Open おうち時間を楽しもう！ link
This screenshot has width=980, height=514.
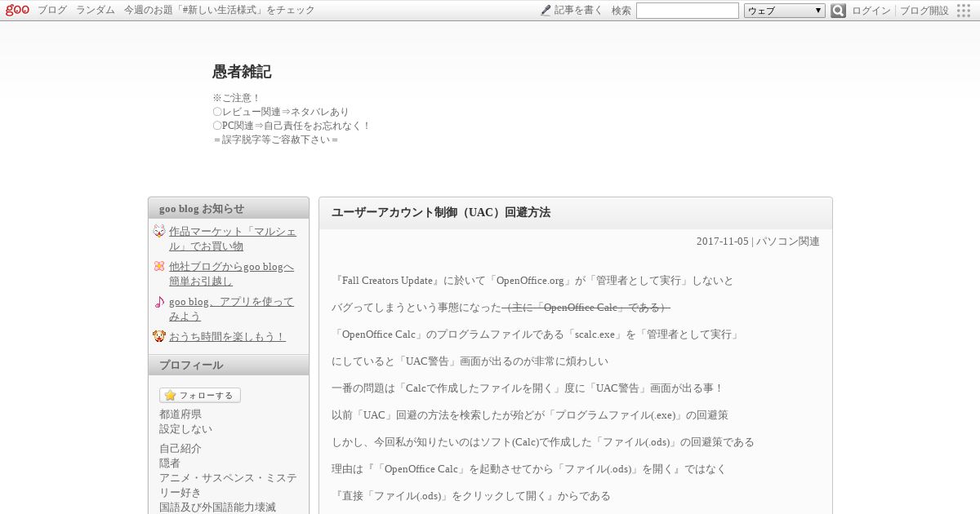click(x=227, y=337)
